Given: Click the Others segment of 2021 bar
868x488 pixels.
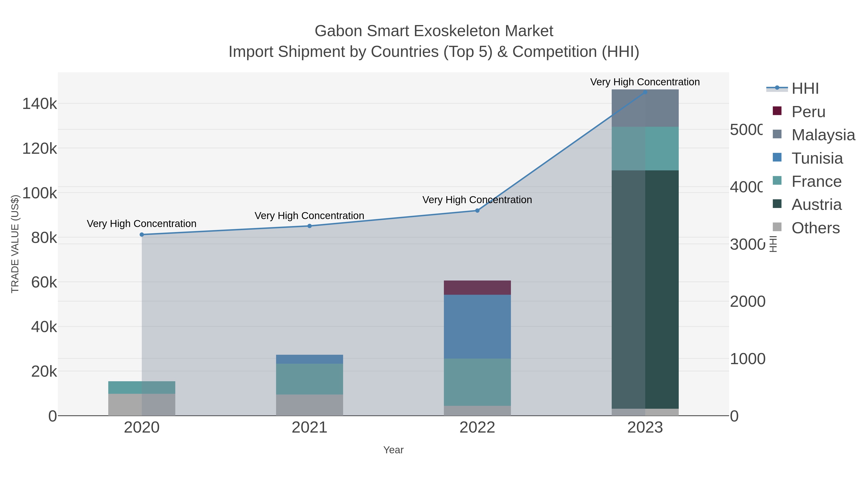Looking at the screenshot, I should 310,405.
